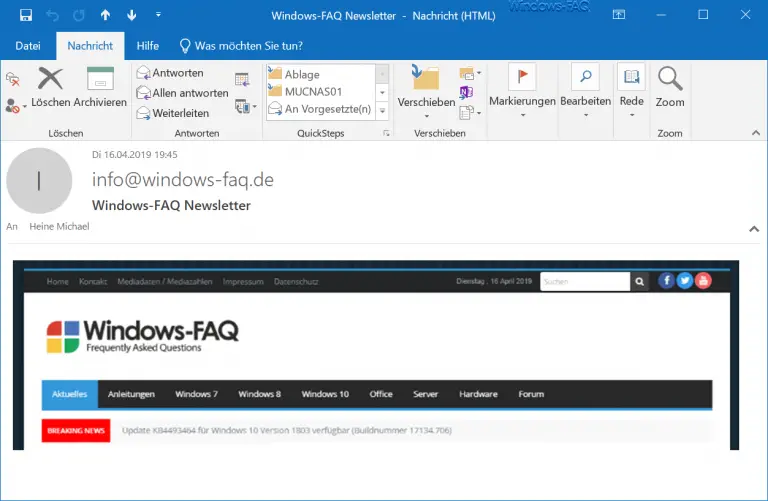Click the Löschen (delete) X icon

50,80
